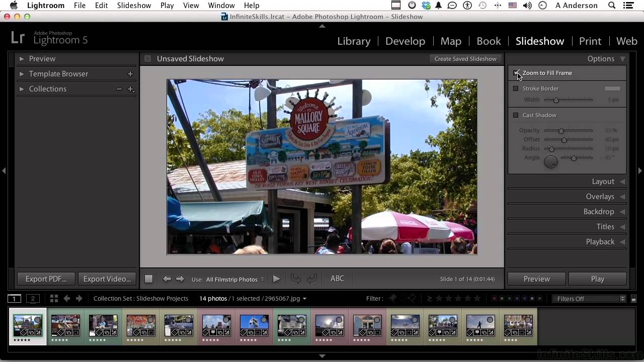Hide the top module picker arrow

point(322,26)
